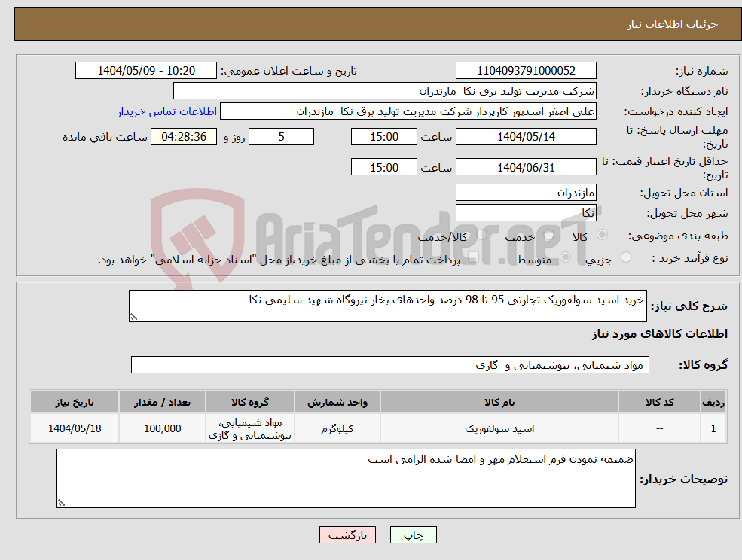Click the quantity cell 100,000
The width and height of the screenshot is (742, 560).
coord(162,428)
